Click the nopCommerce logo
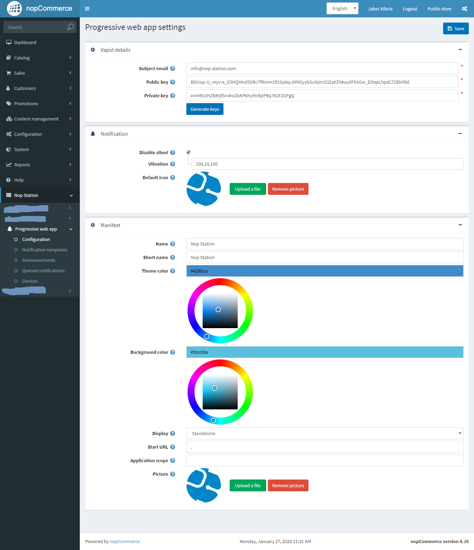This screenshot has width=474, height=550. 40,8
